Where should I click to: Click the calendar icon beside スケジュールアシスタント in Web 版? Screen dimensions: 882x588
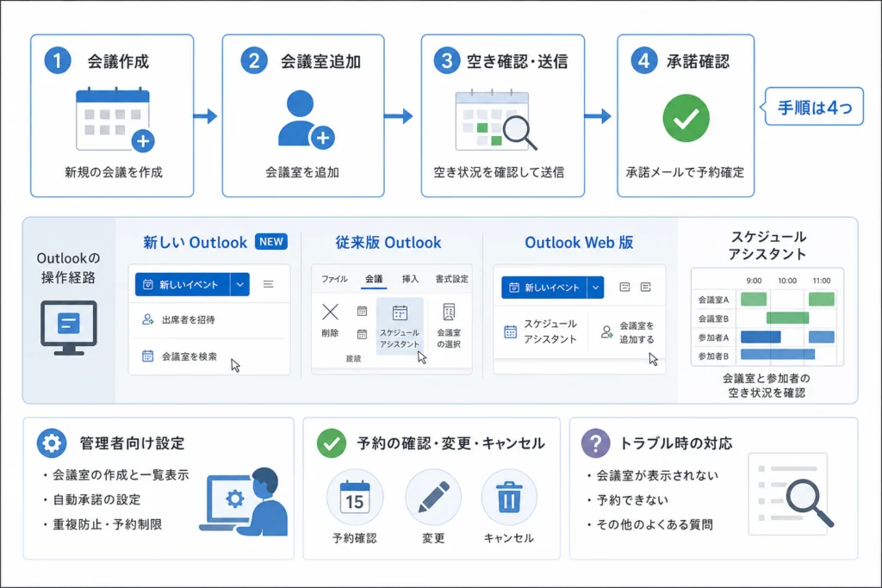(x=510, y=331)
